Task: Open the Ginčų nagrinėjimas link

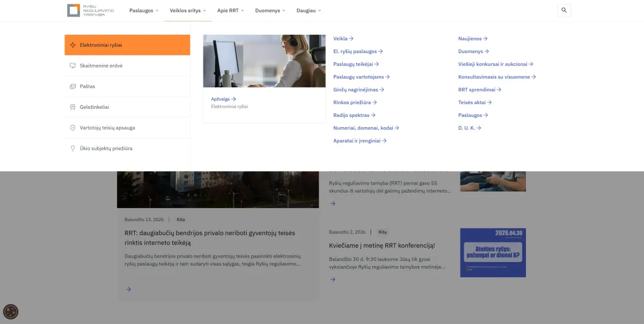Action: point(358,90)
